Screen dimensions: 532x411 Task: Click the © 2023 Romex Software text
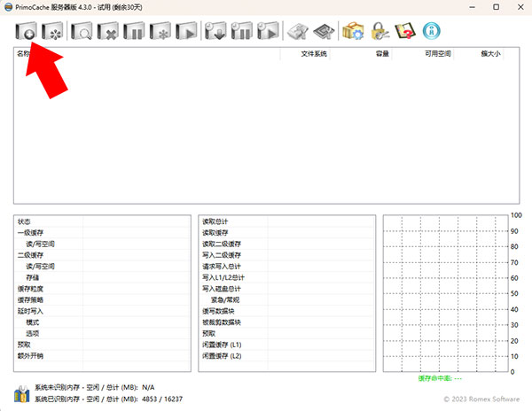coord(481,399)
